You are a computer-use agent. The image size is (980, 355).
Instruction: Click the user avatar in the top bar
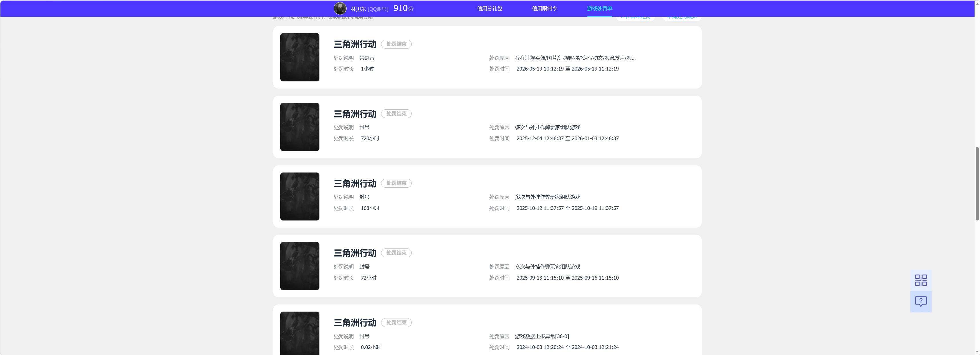click(x=340, y=8)
